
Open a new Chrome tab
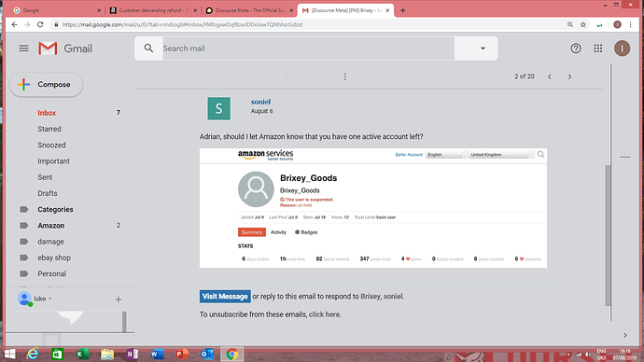(x=402, y=10)
